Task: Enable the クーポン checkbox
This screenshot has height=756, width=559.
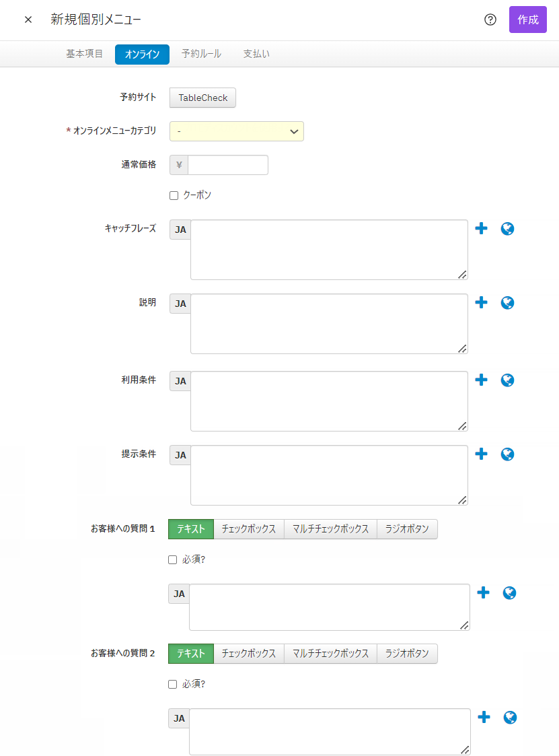Action: tap(174, 195)
